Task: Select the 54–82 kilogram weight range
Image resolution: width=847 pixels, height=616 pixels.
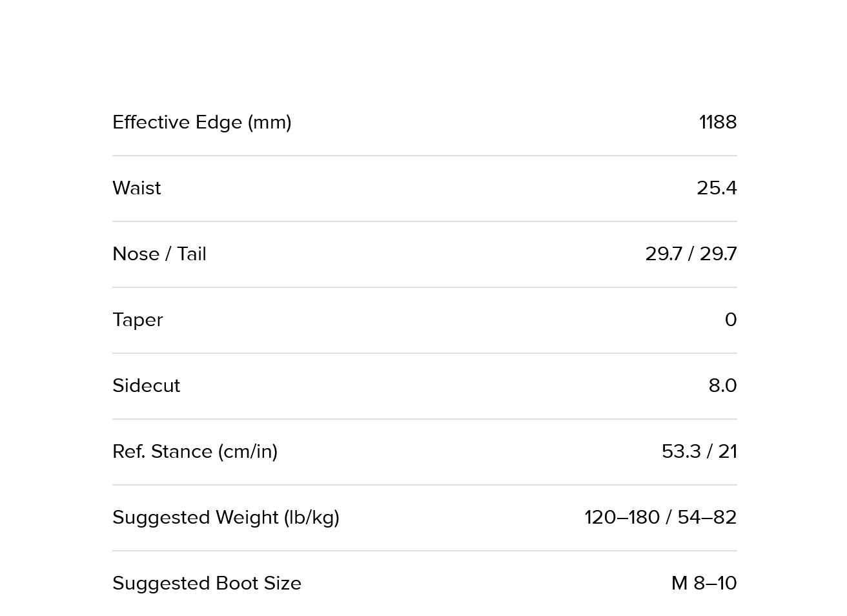Action: 707,517
